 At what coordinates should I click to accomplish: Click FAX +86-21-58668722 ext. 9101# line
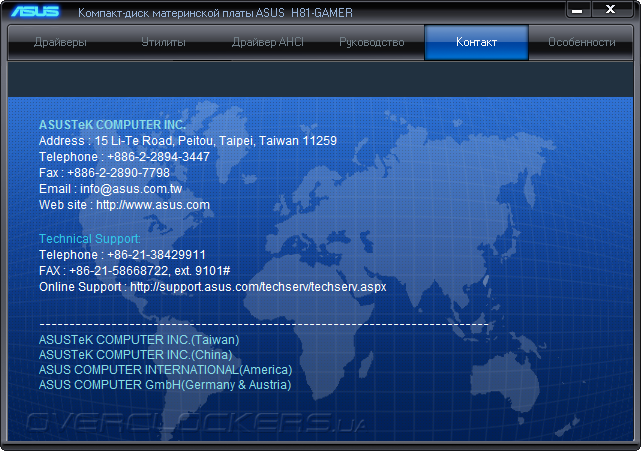pyautogui.click(x=134, y=271)
